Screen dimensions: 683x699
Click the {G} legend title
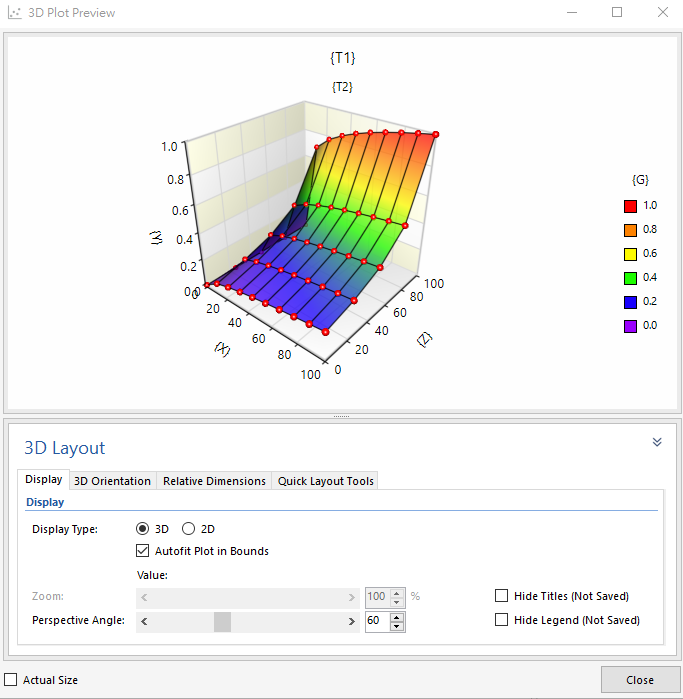click(x=640, y=180)
